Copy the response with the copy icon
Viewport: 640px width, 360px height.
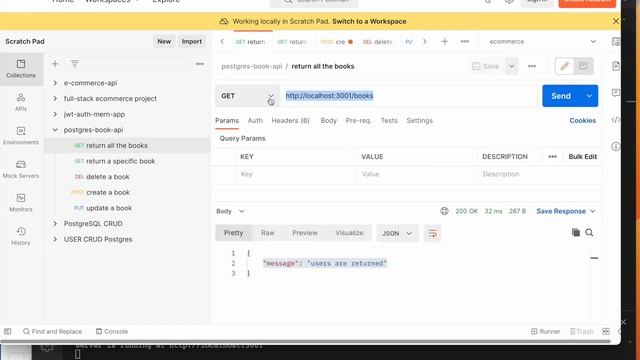click(576, 232)
